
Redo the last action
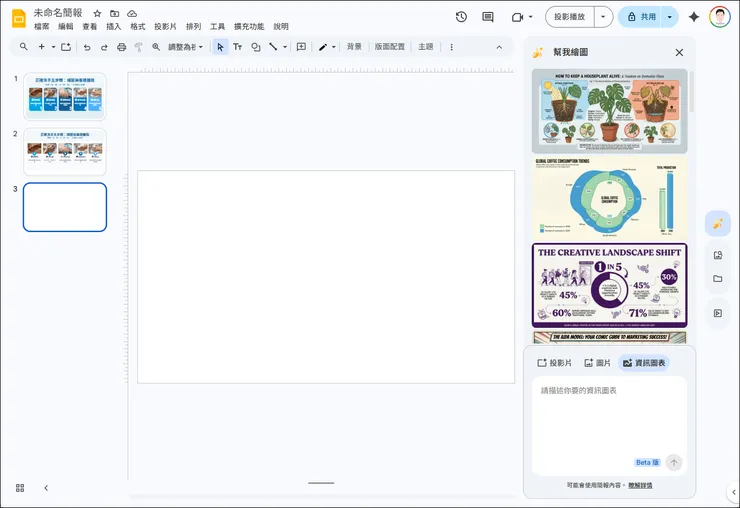(104, 47)
